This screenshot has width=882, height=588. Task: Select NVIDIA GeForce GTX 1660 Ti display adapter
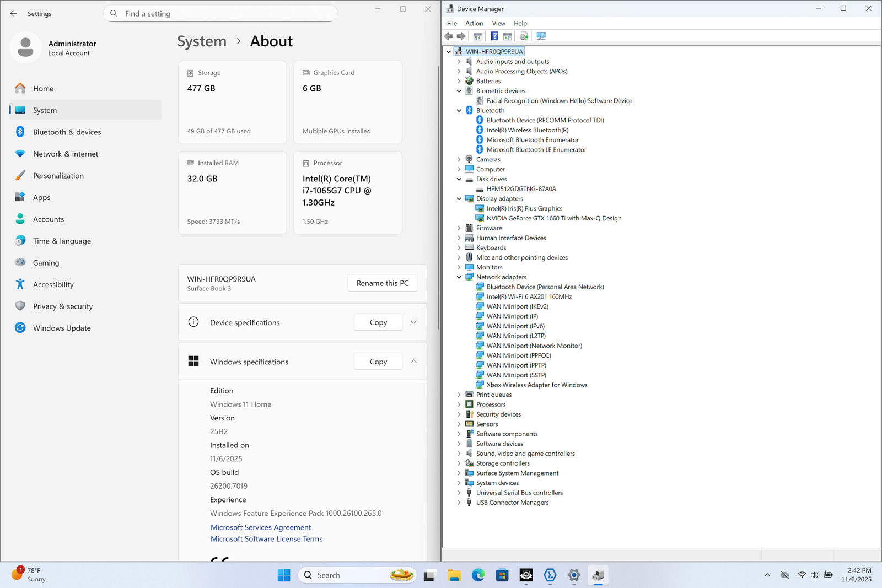coord(553,218)
